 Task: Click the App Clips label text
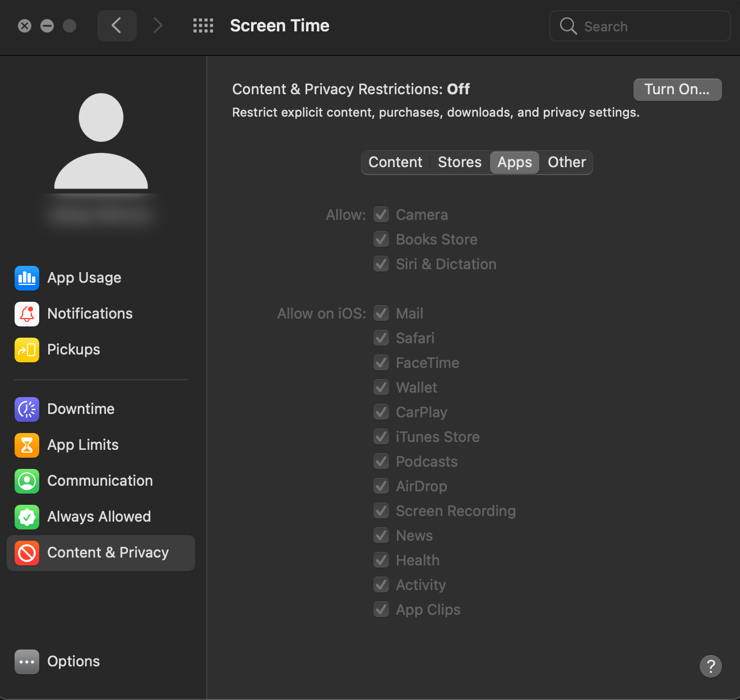pyautogui.click(x=428, y=610)
